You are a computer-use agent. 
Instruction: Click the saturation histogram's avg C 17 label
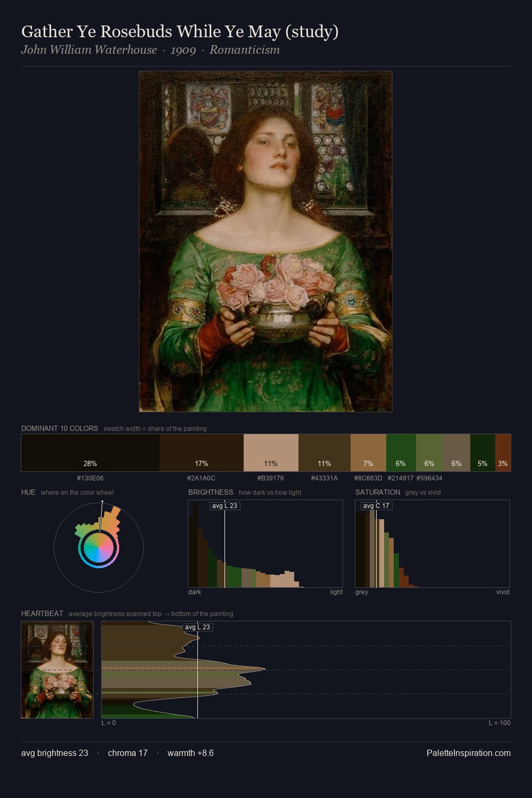pyautogui.click(x=376, y=506)
